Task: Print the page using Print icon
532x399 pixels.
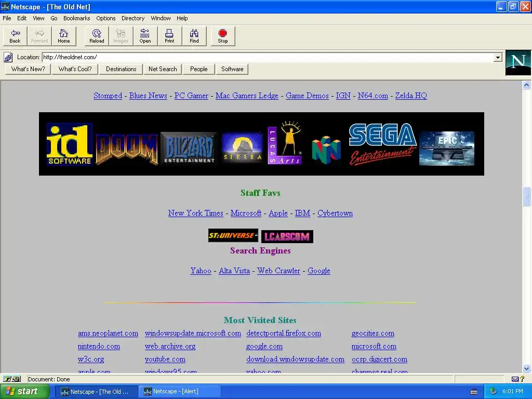Action: click(169, 36)
